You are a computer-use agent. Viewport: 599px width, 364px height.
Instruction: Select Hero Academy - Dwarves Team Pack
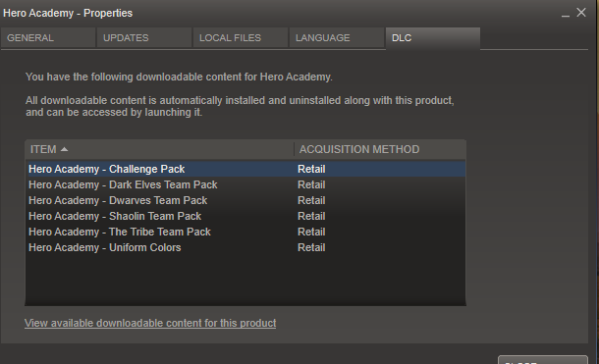[245, 200]
